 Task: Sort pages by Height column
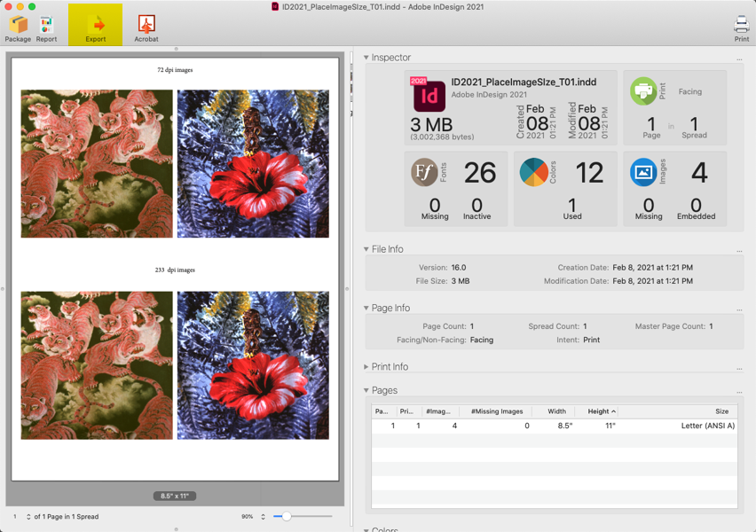click(598, 411)
